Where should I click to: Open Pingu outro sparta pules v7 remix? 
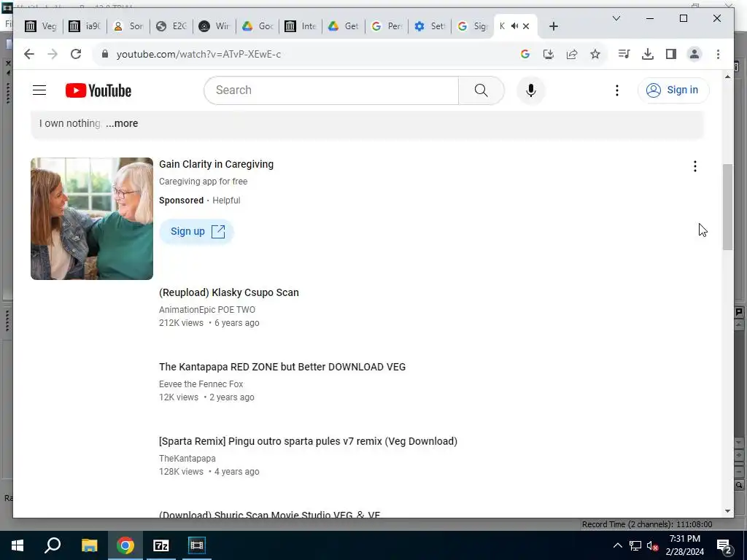coord(309,441)
